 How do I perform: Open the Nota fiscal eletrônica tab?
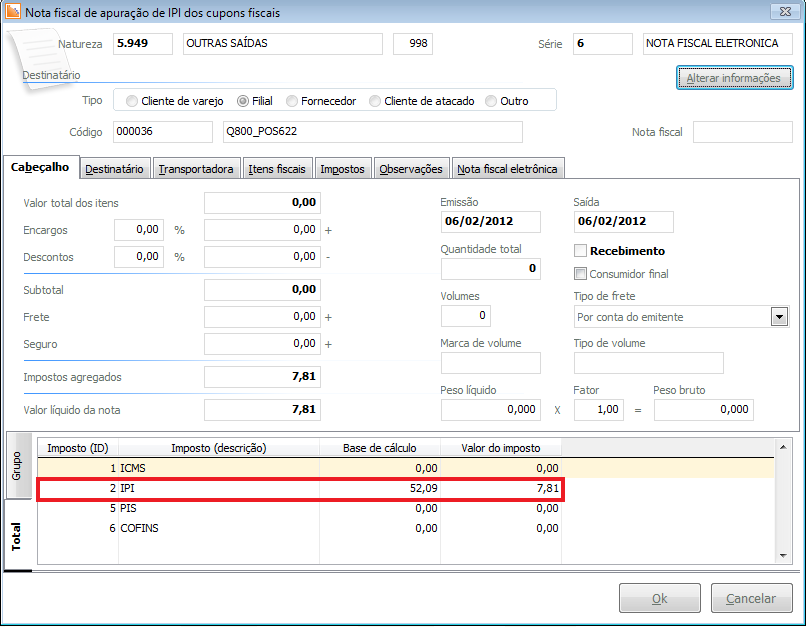click(507, 169)
